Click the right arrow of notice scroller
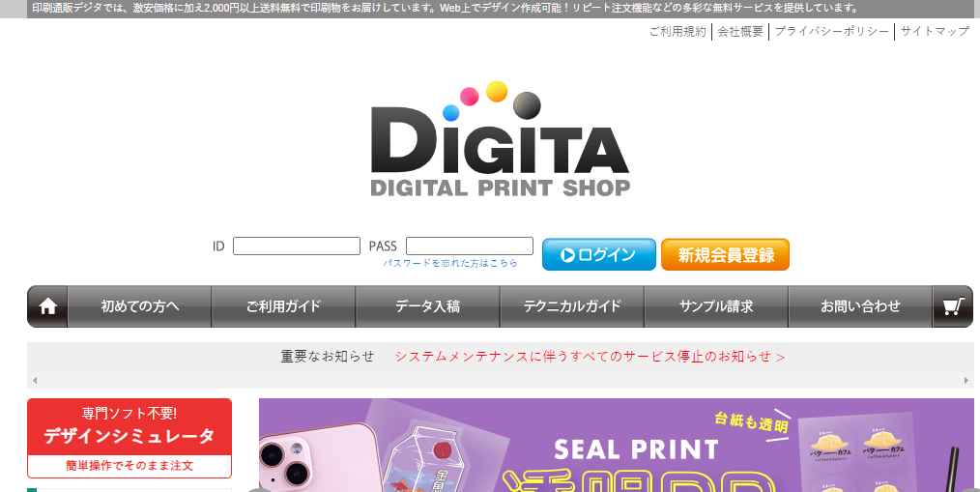 pyautogui.click(x=966, y=380)
